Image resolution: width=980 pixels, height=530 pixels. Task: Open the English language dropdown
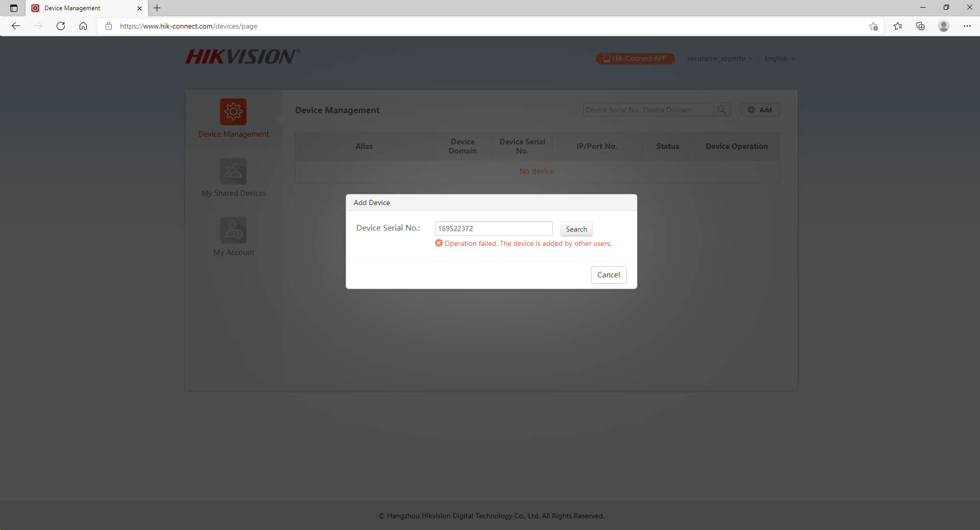point(779,58)
